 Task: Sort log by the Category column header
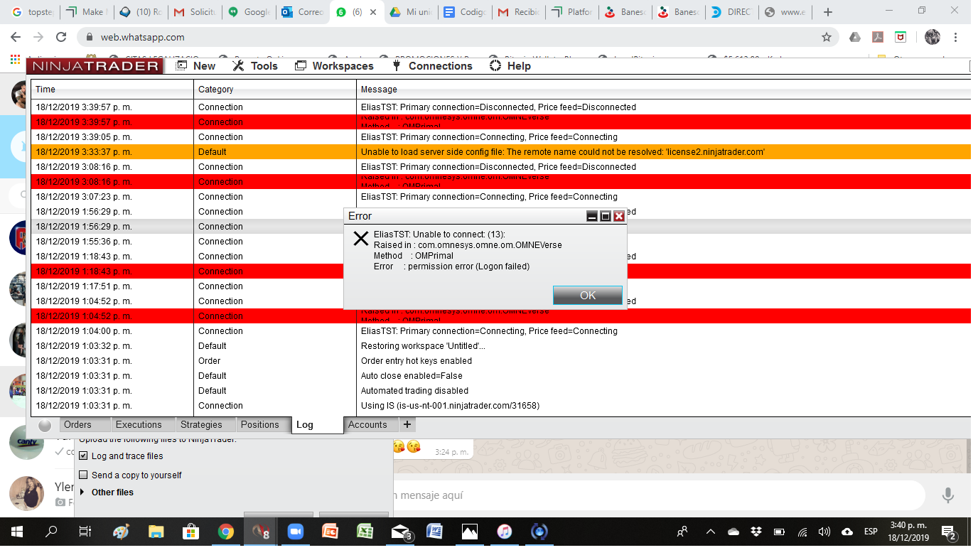275,90
